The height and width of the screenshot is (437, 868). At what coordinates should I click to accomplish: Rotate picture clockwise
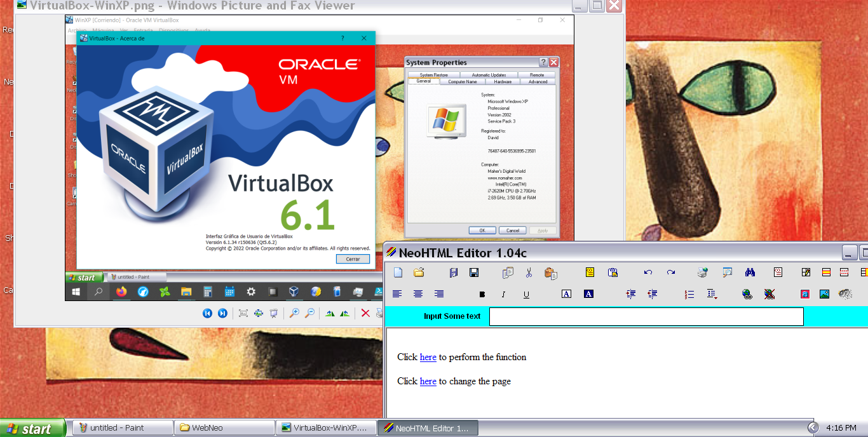point(330,313)
